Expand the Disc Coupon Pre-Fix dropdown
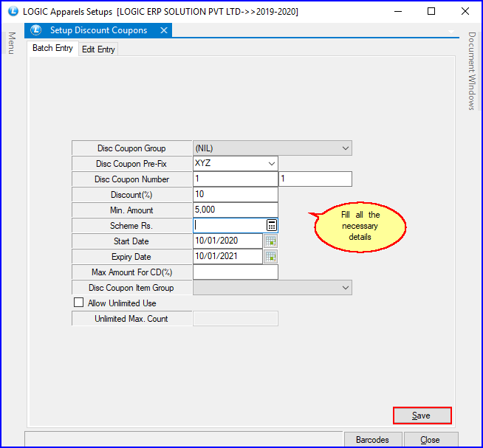 coord(272,164)
